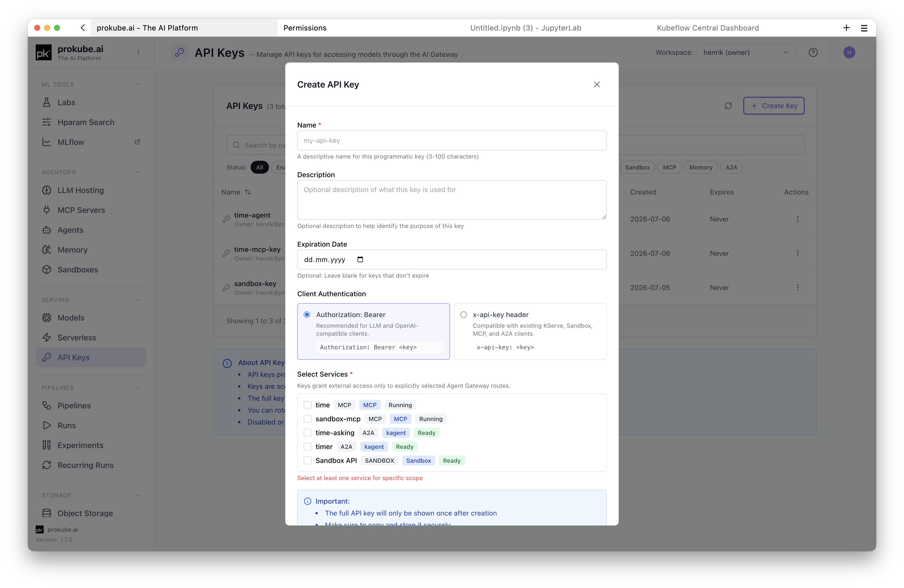Filter by the Sandbox chip
Image resolution: width=904 pixels, height=588 pixels.
click(637, 167)
